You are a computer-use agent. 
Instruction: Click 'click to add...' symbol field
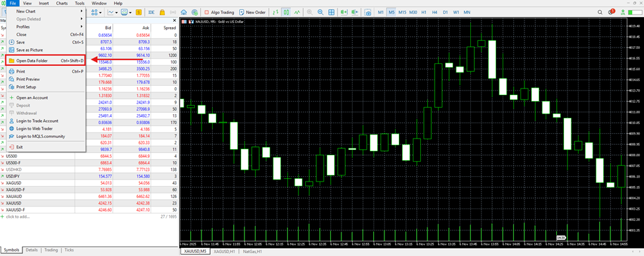coord(18,216)
